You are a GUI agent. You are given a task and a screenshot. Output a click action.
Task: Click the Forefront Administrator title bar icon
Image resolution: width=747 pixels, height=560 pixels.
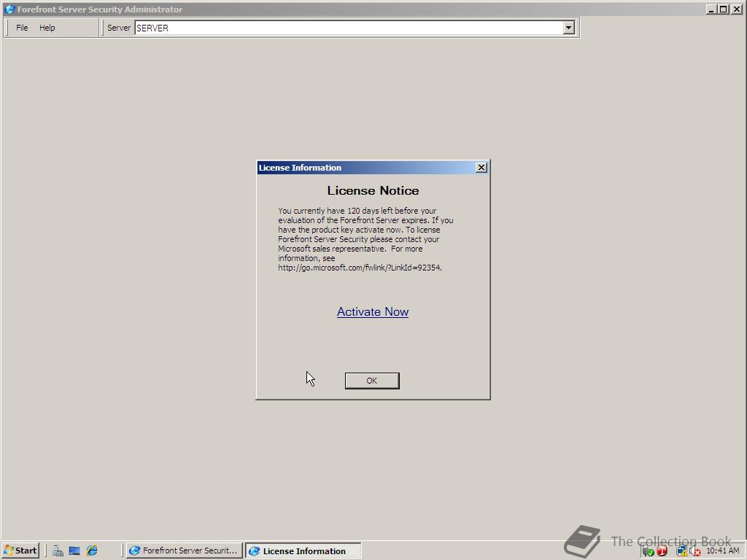click(x=9, y=9)
